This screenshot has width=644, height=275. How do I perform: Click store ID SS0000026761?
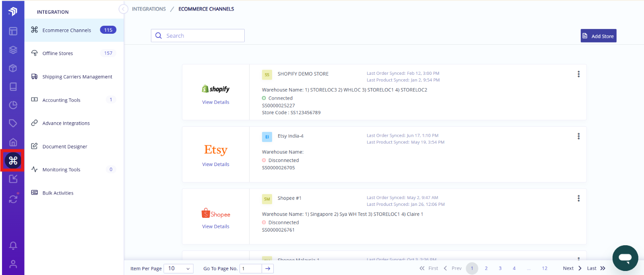point(278,230)
